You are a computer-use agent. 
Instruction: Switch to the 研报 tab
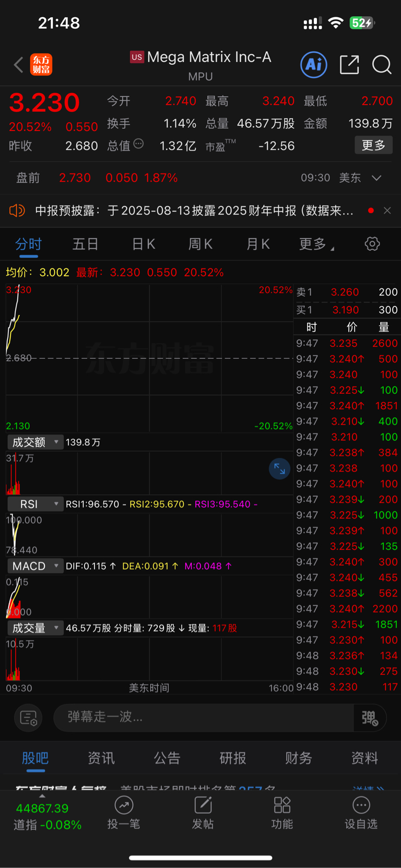click(x=233, y=758)
